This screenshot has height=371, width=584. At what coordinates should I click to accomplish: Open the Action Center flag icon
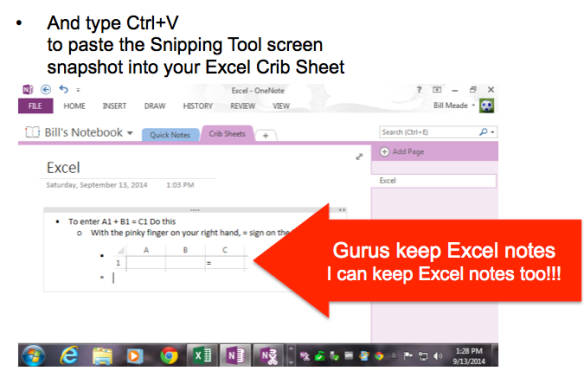pos(408,356)
